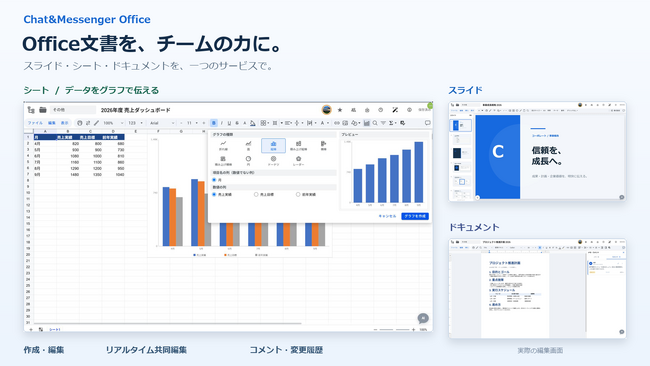Open the cell borders dropdown
Screen dimensions: 650x366
click(x=264, y=123)
